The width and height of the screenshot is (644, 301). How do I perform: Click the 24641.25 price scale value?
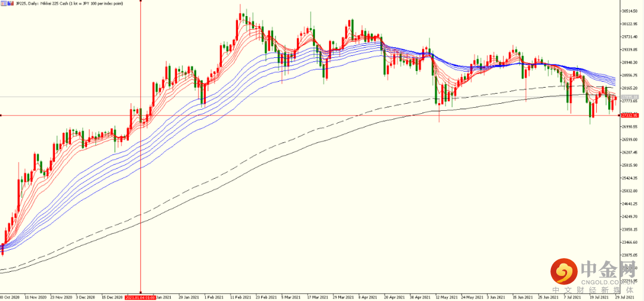pos(630,204)
